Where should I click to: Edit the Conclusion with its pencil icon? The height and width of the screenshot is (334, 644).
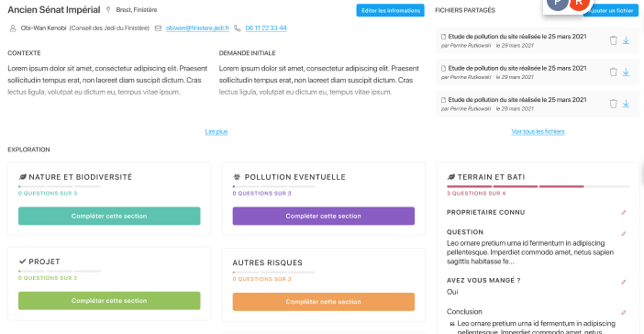[624, 313]
